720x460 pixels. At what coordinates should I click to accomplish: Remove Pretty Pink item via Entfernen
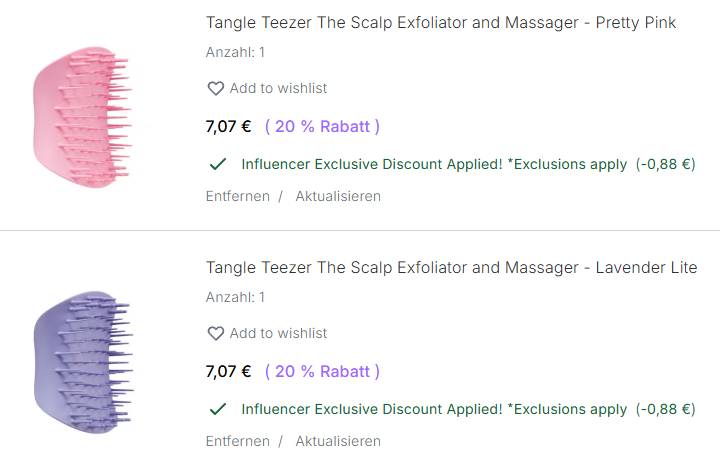point(237,196)
